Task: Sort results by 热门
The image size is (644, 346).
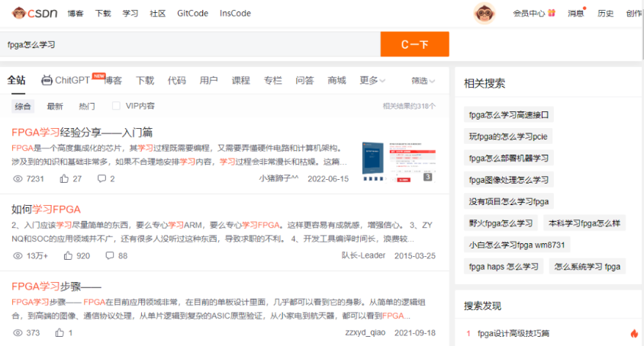Action: point(87,106)
